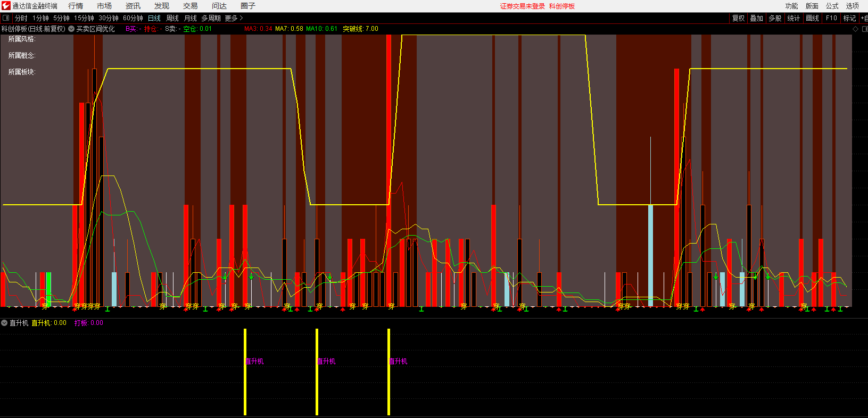This screenshot has height=418, width=868.
Task: Click the 多股 multi-stock button
Action: click(775, 18)
